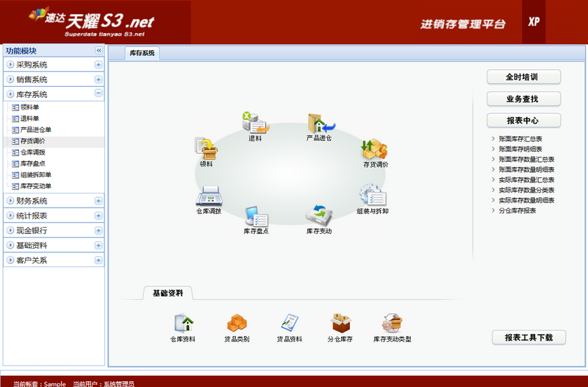
Task: Open the 货品类别 icon
Action: [237, 324]
